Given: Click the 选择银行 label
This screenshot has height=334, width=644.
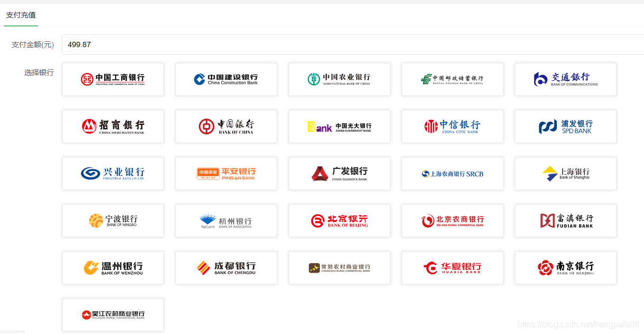Looking at the screenshot, I should point(39,73).
